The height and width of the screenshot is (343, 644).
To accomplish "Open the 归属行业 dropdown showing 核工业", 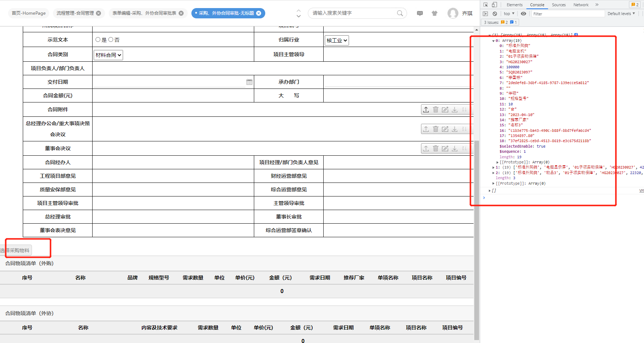I will coord(337,40).
